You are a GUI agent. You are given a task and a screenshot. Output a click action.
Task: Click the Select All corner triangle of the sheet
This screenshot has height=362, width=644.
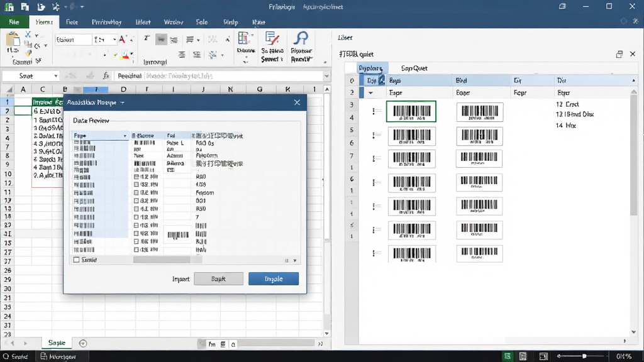9,89
